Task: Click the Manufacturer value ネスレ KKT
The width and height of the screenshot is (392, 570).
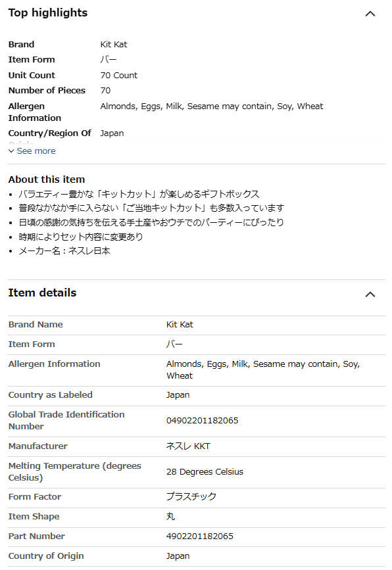Action: (188, 446)
